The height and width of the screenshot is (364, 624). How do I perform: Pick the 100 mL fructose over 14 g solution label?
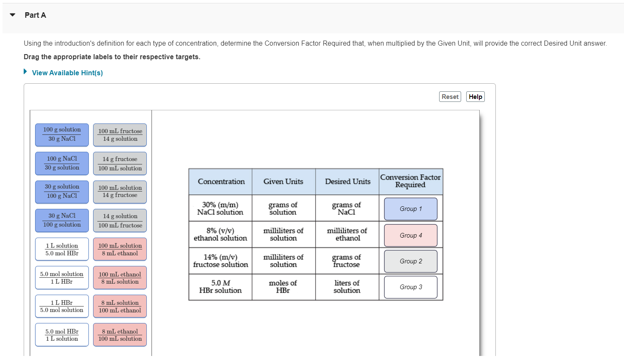[x=120, y=135]
